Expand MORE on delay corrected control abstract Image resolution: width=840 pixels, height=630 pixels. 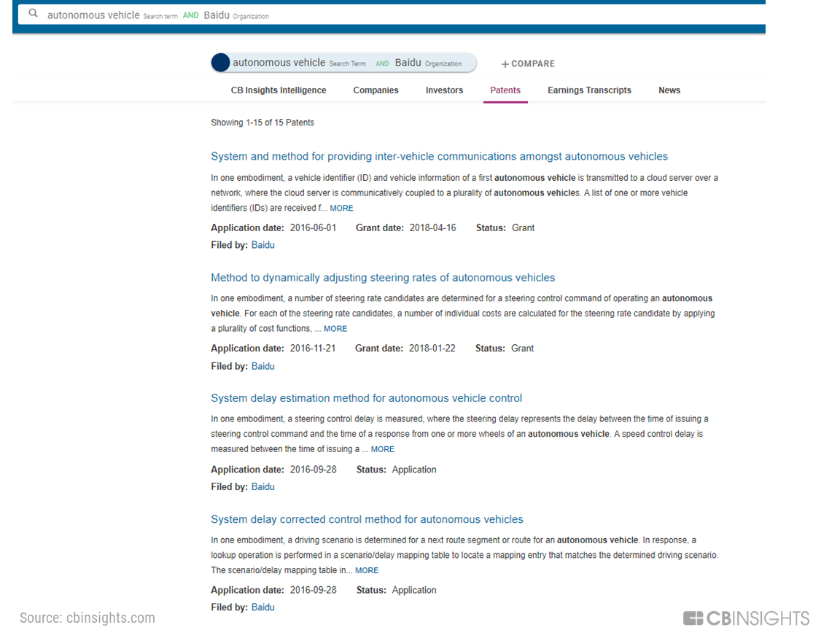click(367, 570)
